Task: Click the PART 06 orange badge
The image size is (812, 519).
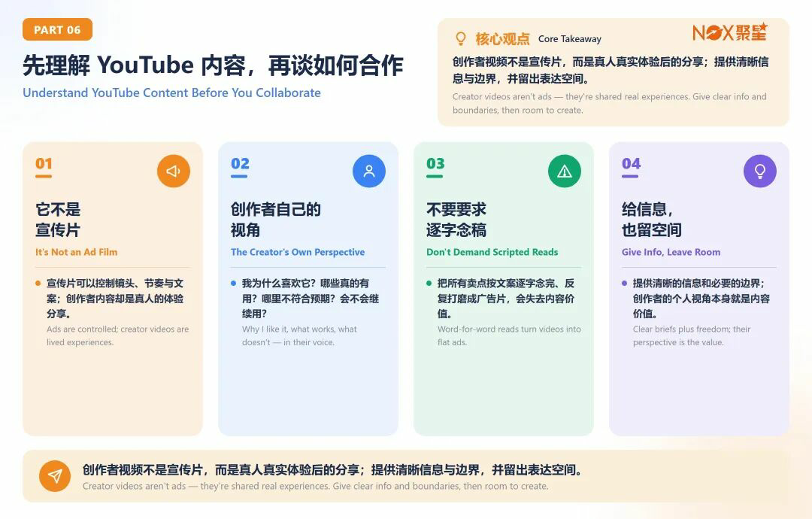Action: click(57, 29)
